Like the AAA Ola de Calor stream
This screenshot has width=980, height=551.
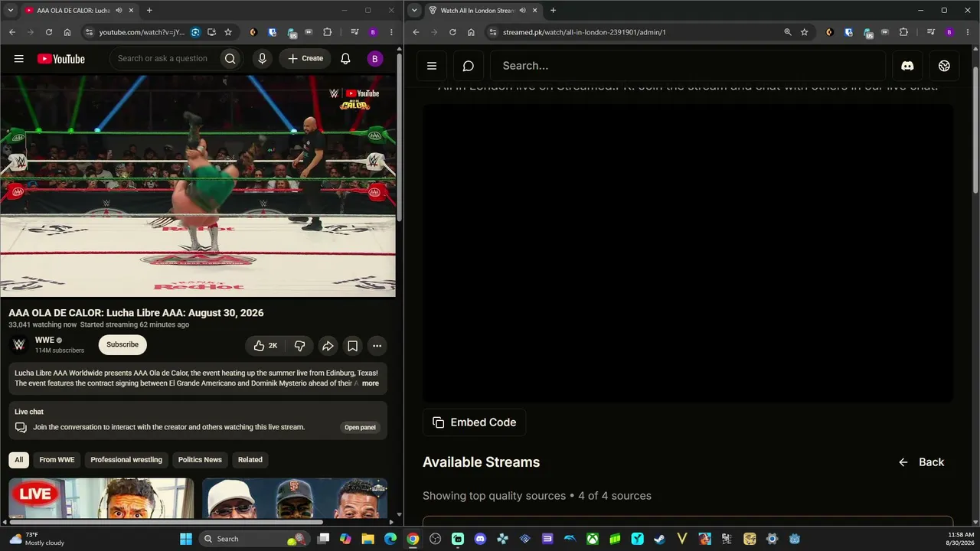(266, 346)
